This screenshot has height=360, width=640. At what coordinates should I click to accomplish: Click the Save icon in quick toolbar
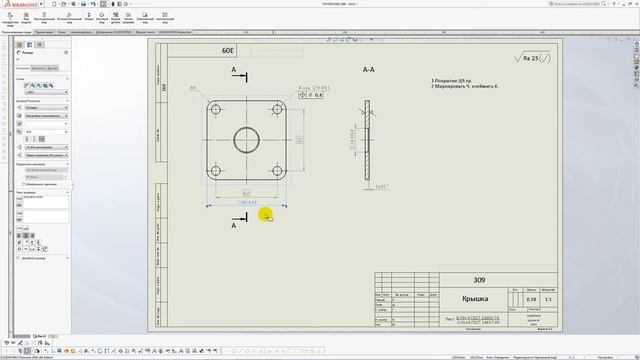pos(74,4)
